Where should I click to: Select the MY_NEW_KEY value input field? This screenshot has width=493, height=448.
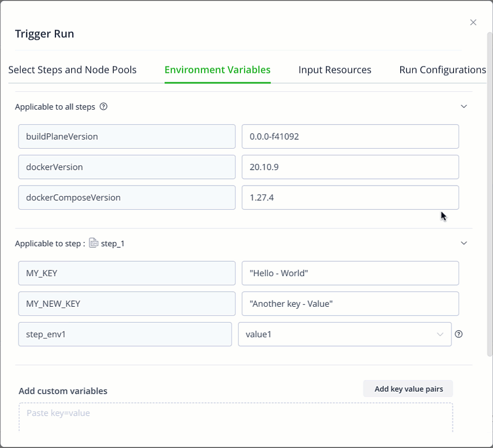[x=350, y=304]
